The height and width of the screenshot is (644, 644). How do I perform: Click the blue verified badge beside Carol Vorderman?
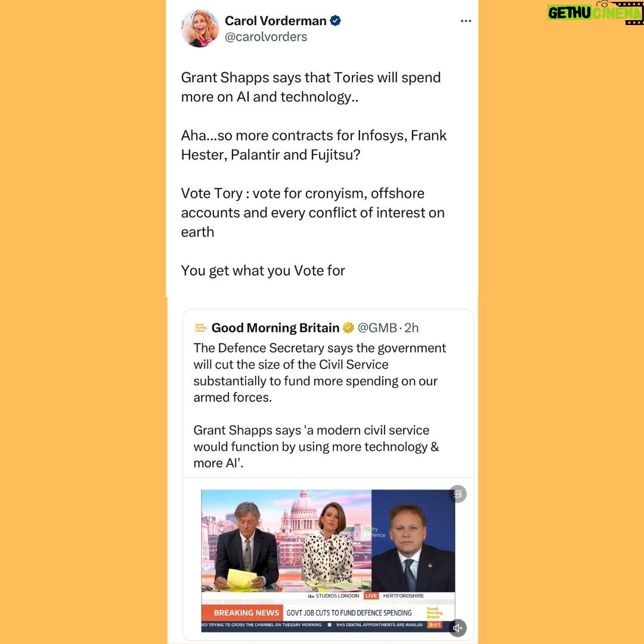pos(335,20)
